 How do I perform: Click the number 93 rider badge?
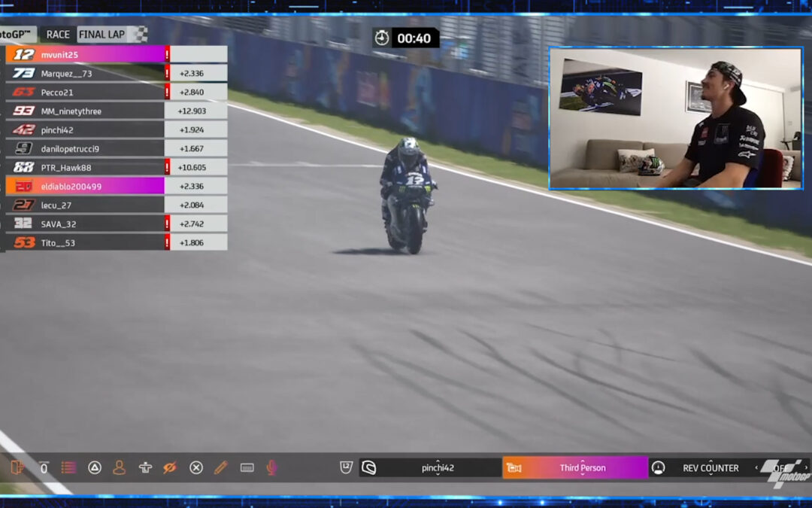[23, 111]
